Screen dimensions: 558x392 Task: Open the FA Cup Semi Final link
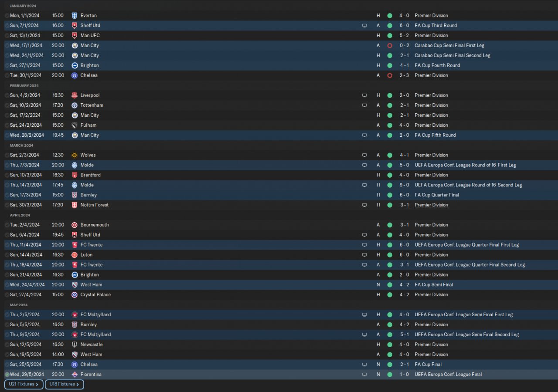click(x=434, y=284)
